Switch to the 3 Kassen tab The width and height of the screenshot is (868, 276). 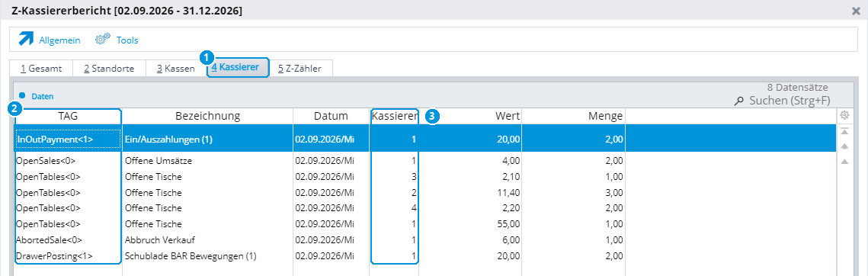(175, 69)
